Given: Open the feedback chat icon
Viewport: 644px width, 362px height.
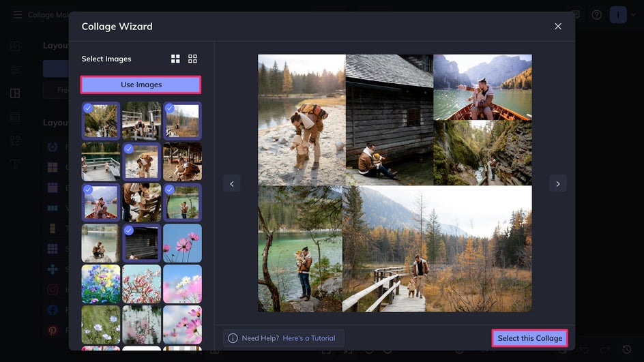Looking at the screenshot, I should [576, 15].
